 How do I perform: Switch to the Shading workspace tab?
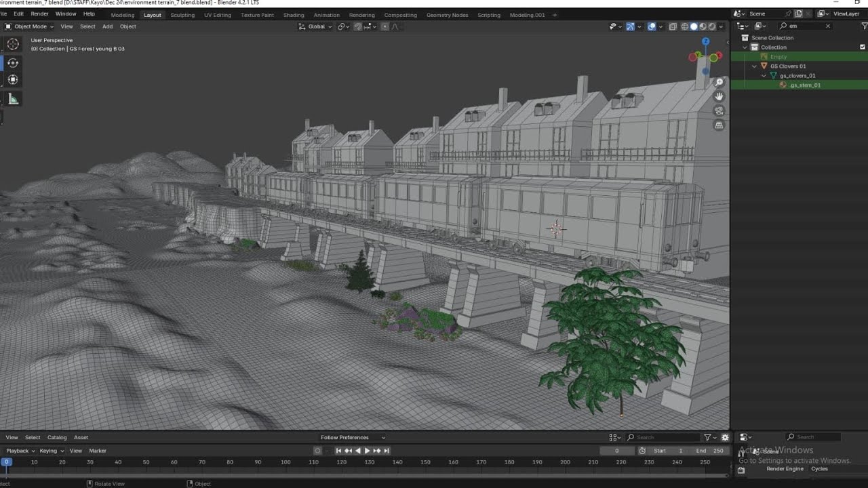pyautogui.click(x=294, y=15)
